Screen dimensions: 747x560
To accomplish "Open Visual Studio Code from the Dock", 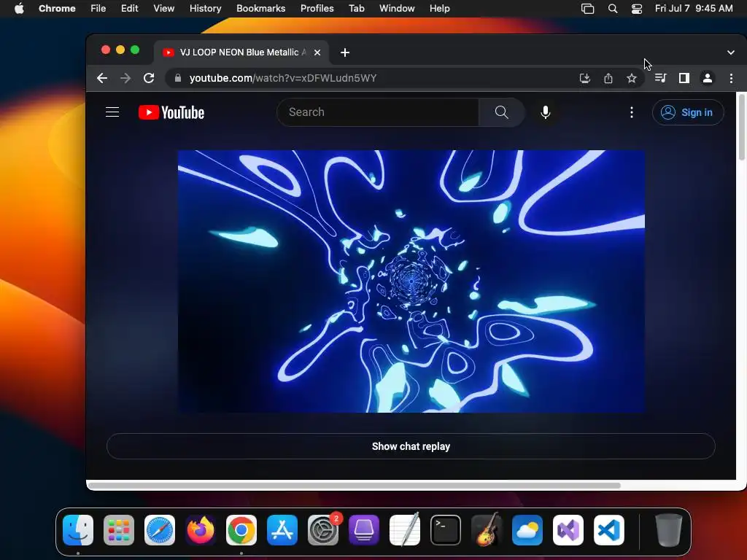I will (609, 530).
